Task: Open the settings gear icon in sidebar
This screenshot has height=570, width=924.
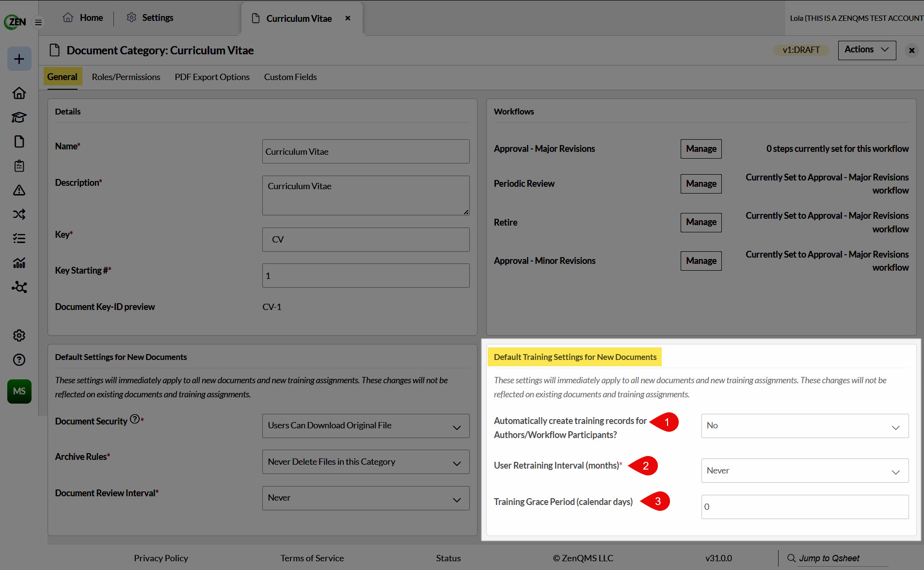Action: pos(19,335)
